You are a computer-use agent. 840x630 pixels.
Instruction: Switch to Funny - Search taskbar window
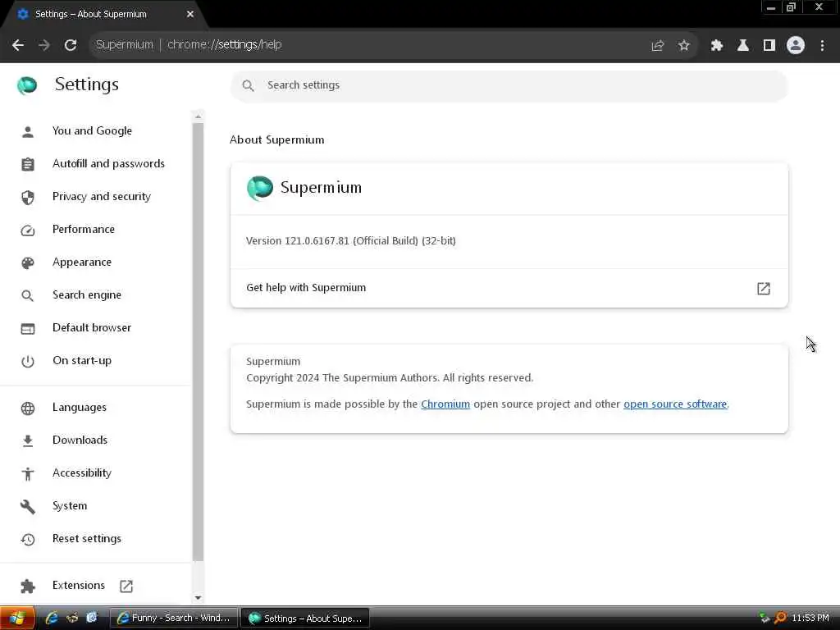[x=173, y=619]
